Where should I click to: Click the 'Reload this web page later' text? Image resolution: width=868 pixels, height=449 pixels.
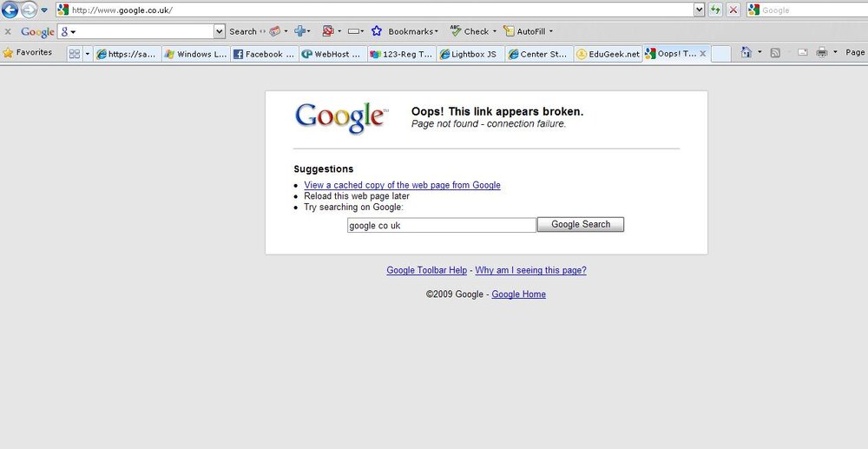(x=357, y=196)
